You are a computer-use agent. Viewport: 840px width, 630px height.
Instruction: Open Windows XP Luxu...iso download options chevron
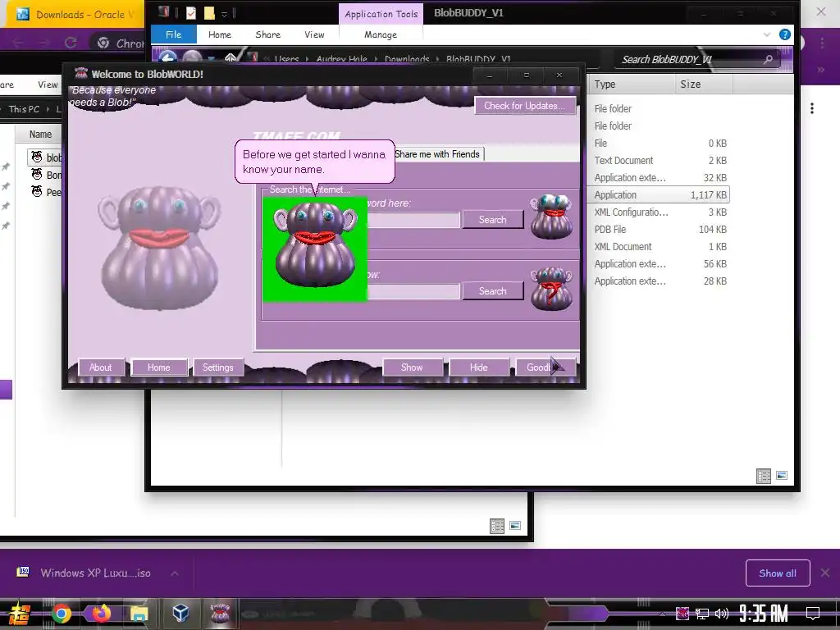175,573
